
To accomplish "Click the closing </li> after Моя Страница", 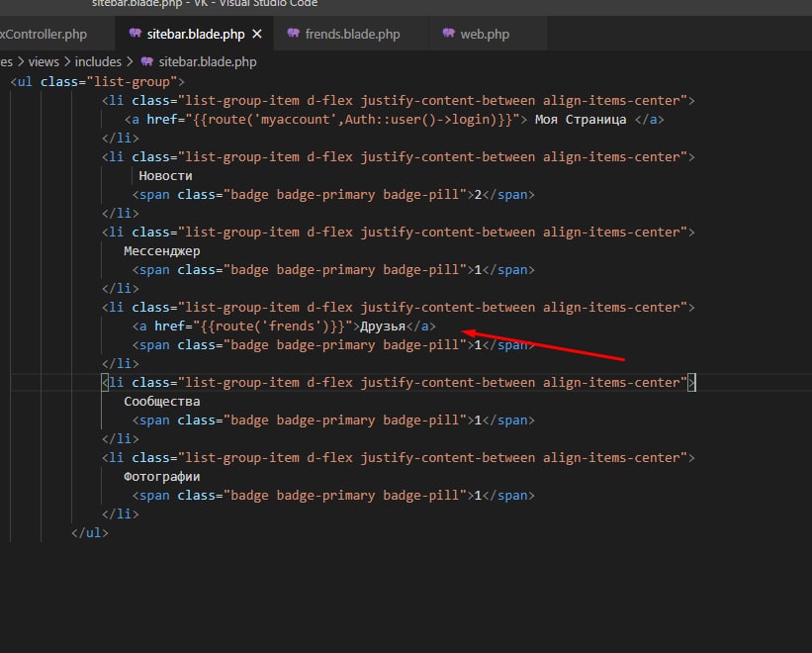I will click(x=120, y=139).
